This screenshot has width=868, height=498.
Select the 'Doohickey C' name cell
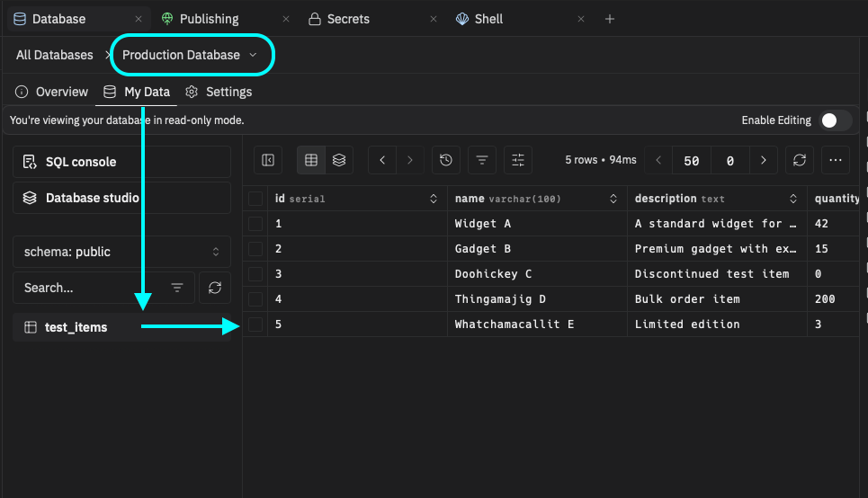[x=537, y=274]
